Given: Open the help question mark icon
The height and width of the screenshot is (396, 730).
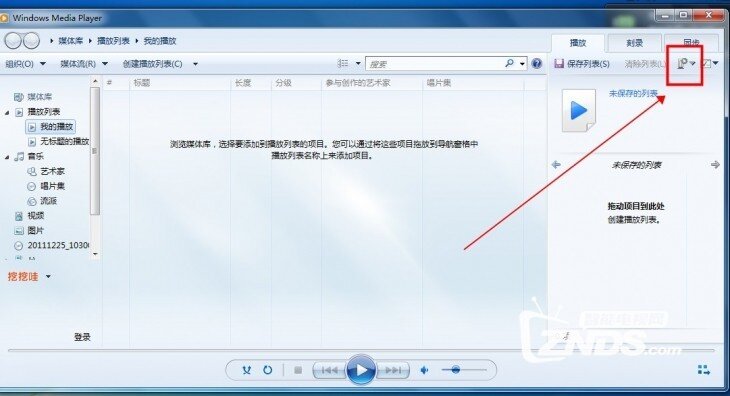Looking at the screenshot, I should 536,63.
